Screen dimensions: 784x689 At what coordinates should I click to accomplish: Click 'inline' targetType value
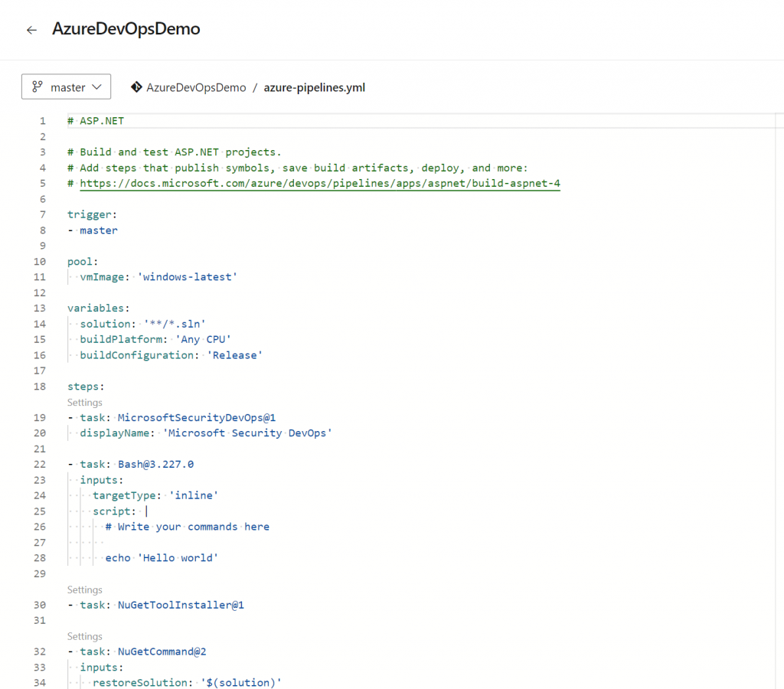click(x=194, y=495)
